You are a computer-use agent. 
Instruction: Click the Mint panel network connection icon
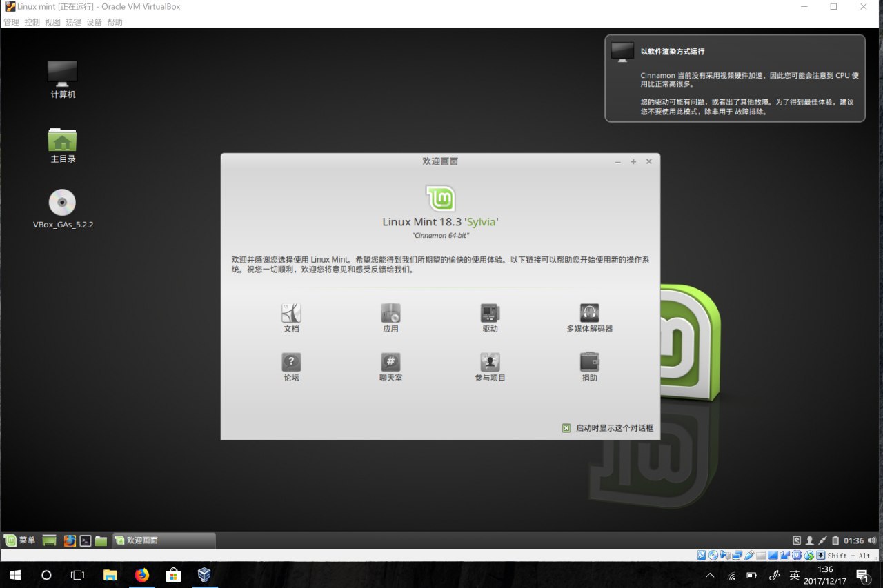click(x=822, y=540)
